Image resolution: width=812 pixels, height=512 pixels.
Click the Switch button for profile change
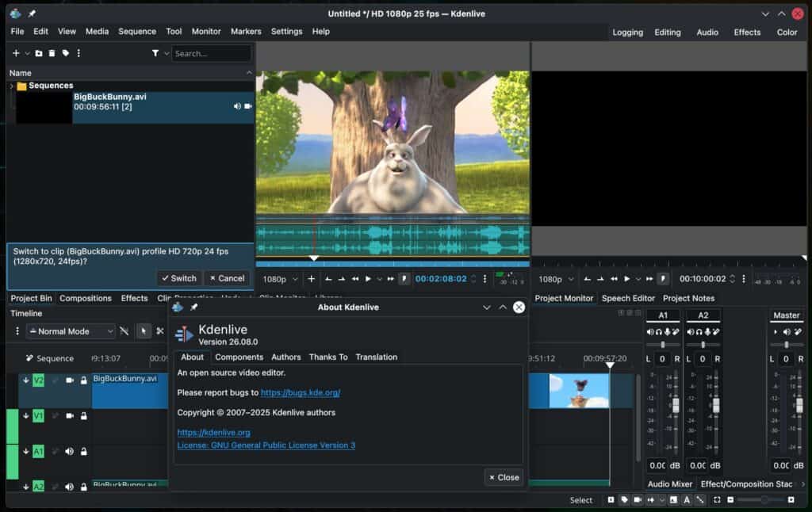tap(179, 278)
